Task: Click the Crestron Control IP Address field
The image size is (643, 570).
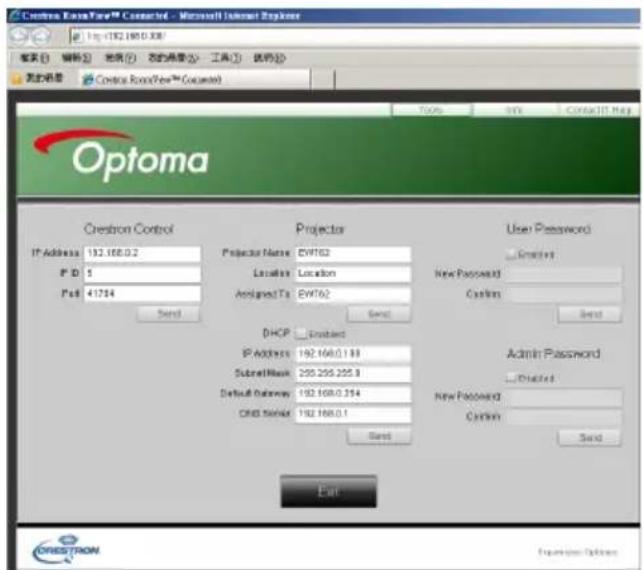Action: (x=142, y=253)
